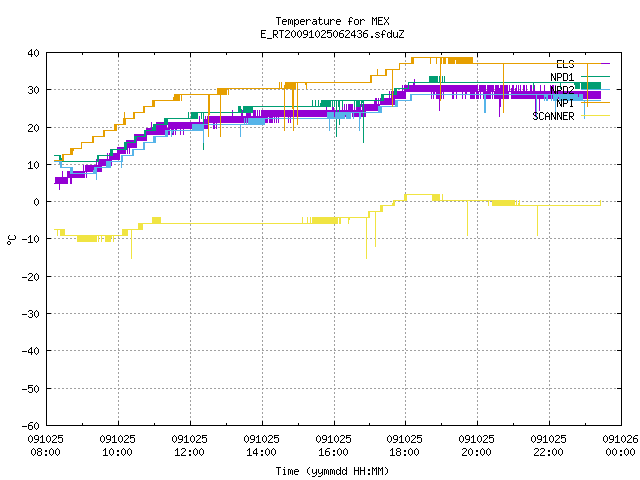This screenshot has width=640, height=480.
Task: Click the y-axis value 20
Action: 33,128
